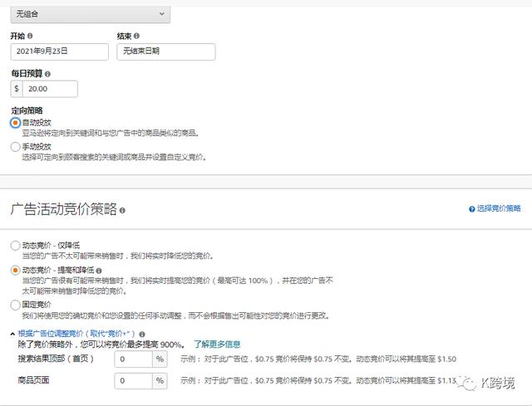Open start date field 2021年9月23日
Viewport: 532px width, 406px height.
tap(59, 51)
